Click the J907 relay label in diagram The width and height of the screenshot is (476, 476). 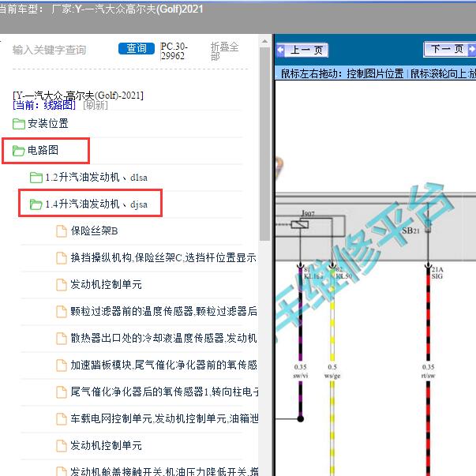[x=308, y=213]
